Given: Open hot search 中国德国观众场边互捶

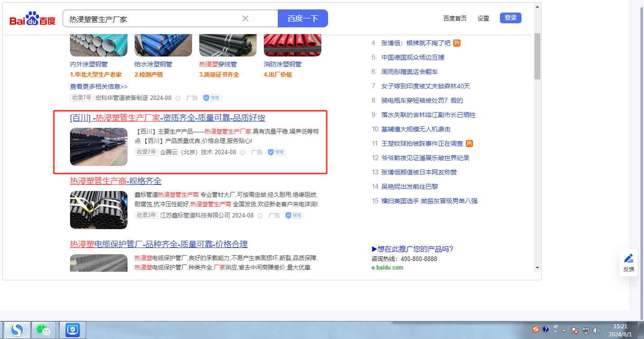Looking at the screenshot, I should (413, 57).
